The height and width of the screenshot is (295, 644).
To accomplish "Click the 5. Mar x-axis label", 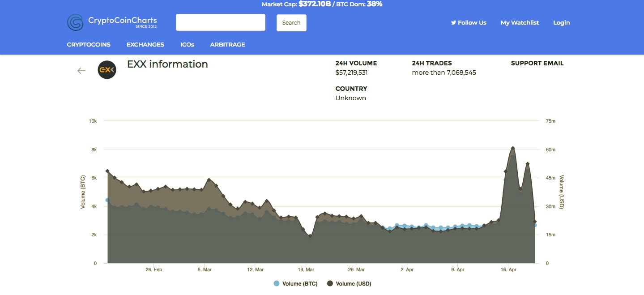I will pos(205,270).
